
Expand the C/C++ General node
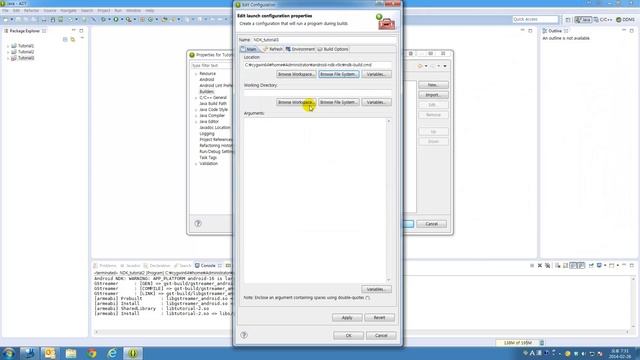pos(196,98)
